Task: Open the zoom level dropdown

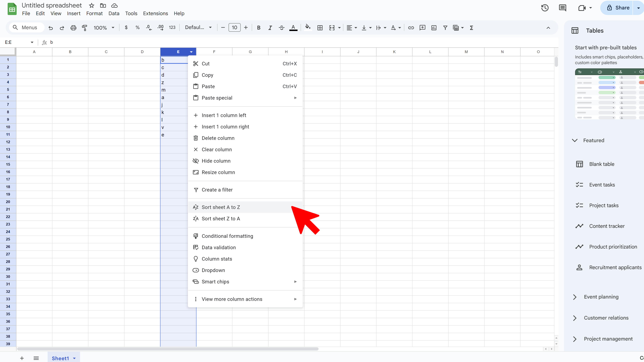Action: click(x=103, y=27)
